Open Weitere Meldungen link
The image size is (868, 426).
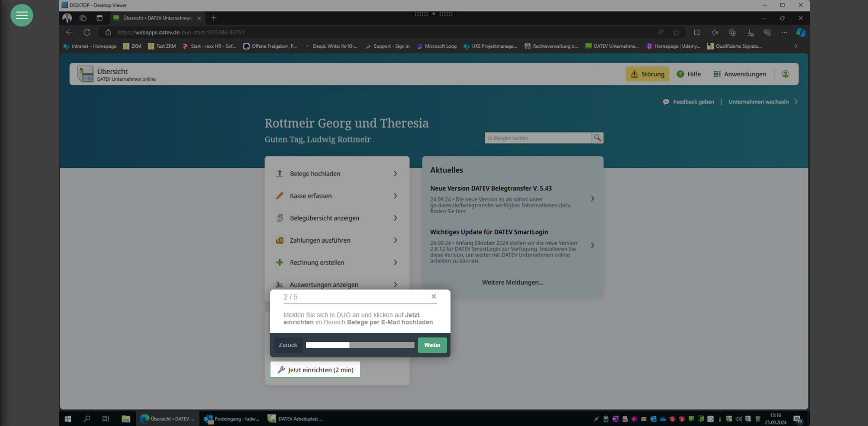[513, 283]
